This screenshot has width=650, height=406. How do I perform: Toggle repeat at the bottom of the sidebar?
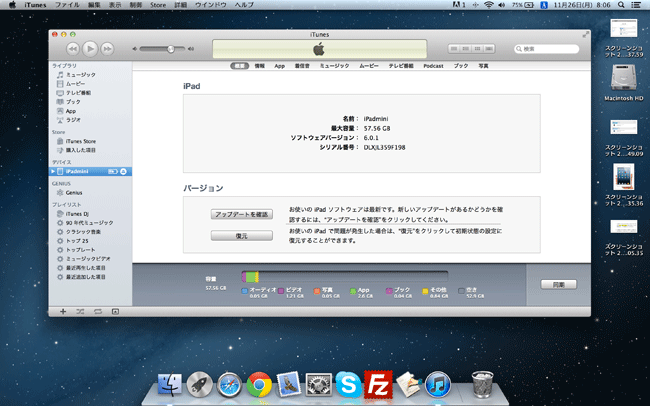coord(98,311)
